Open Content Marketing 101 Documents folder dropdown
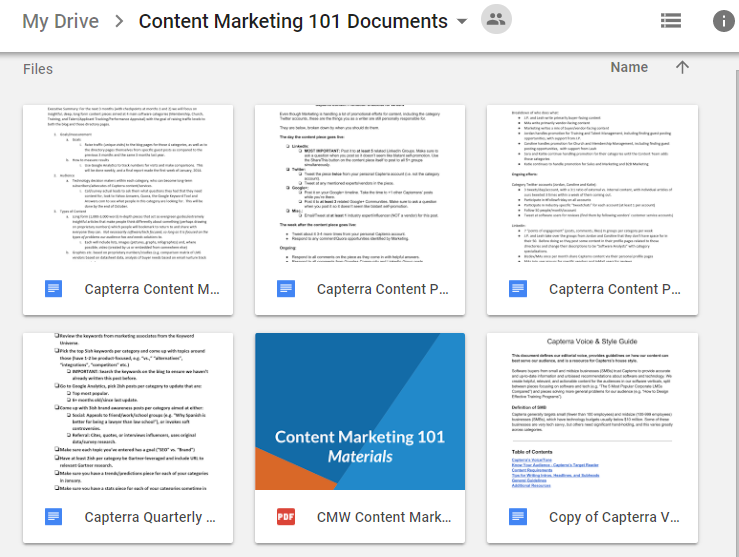Screen dimensions: 739x557 point(462,21)
